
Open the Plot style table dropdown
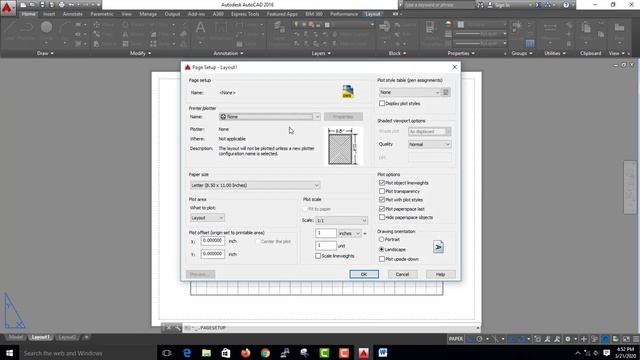409,92
